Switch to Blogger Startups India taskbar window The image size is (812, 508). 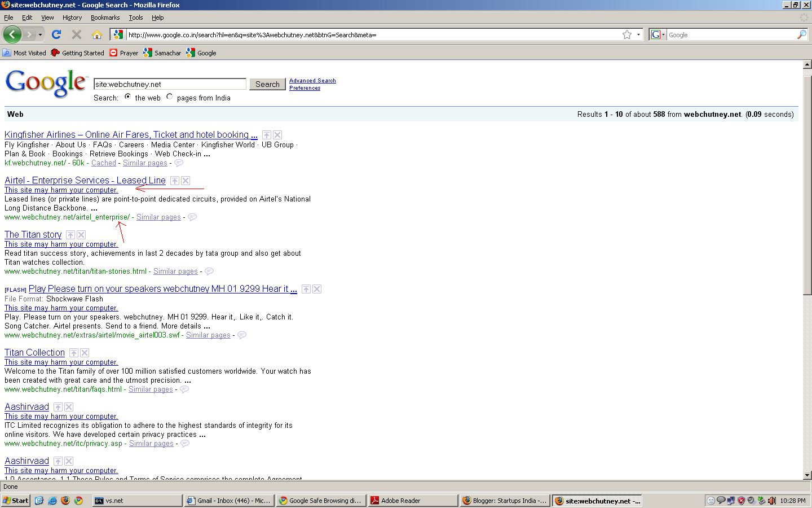click(505, 501)
